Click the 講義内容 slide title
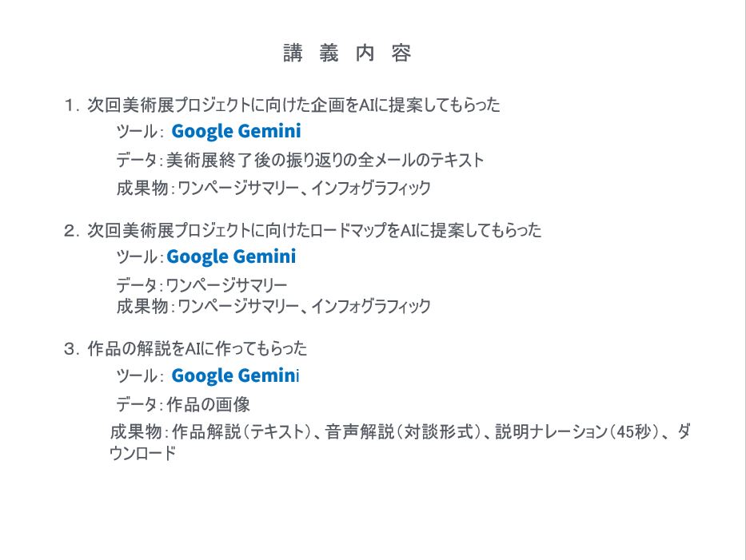Screen dimensions: 746x560 [347, 54]
